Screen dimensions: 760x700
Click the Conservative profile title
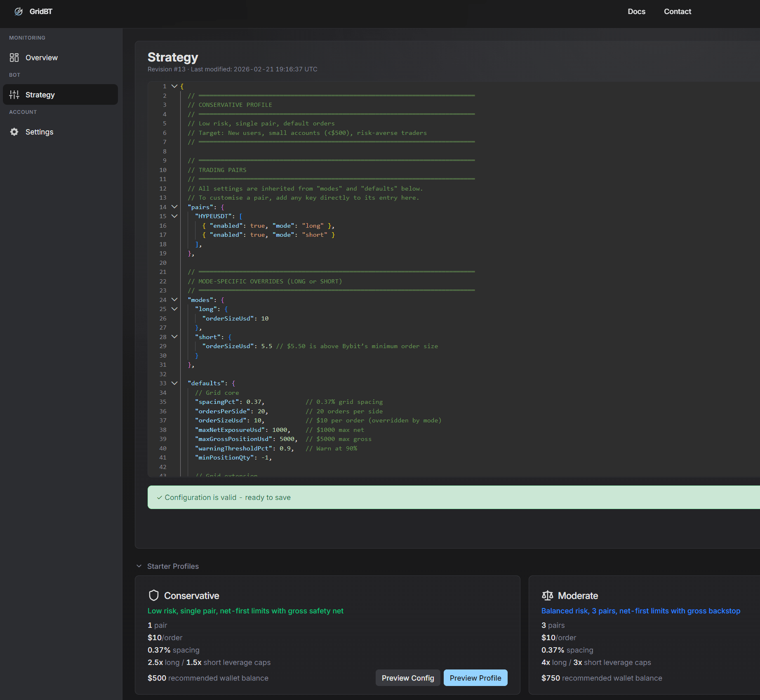[x=192, y=596]
